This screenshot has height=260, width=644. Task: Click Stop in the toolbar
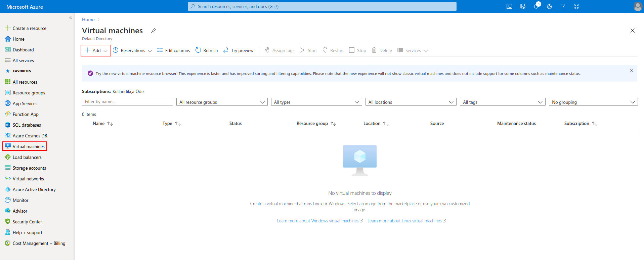(357, 50)
